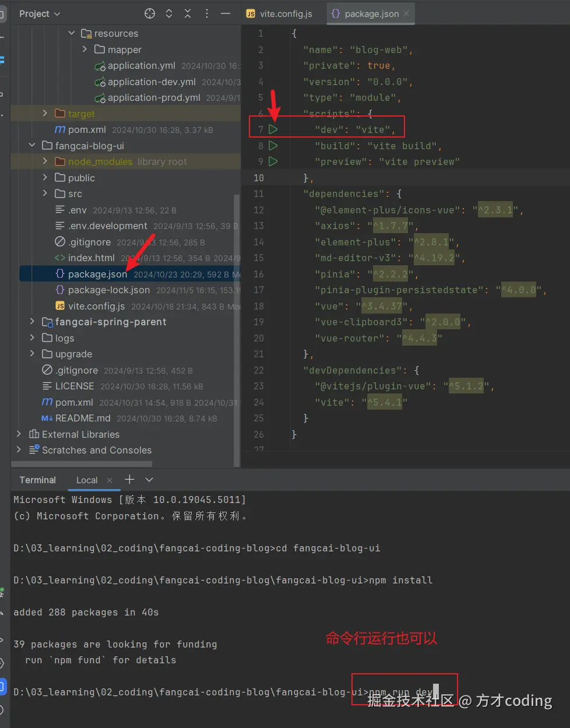This screenshot has height=728, width=570.
Task: Select the .env file
Action: [x=77, y=210]
